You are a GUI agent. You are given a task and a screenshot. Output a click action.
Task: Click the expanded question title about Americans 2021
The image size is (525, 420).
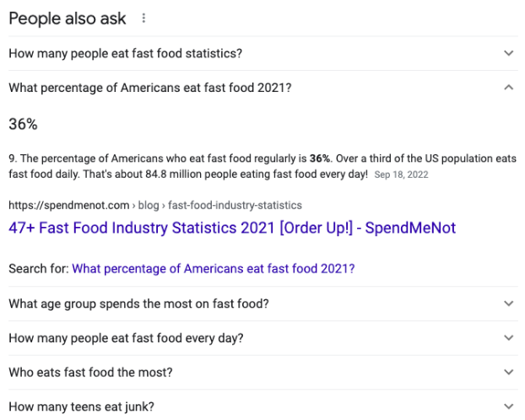pyautogui.click(x=149, y=87)
